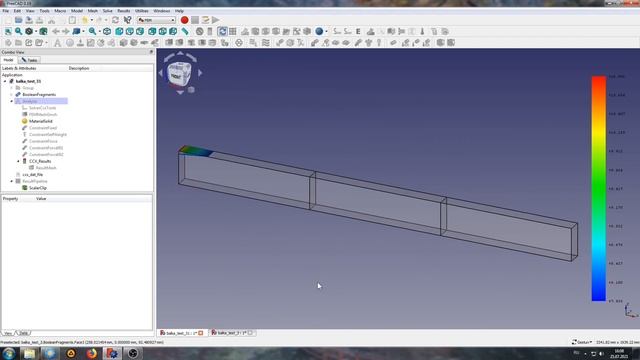Click the blue material sphere icon
This screenshot has width=640, height=360.
(x=319, y=31)
